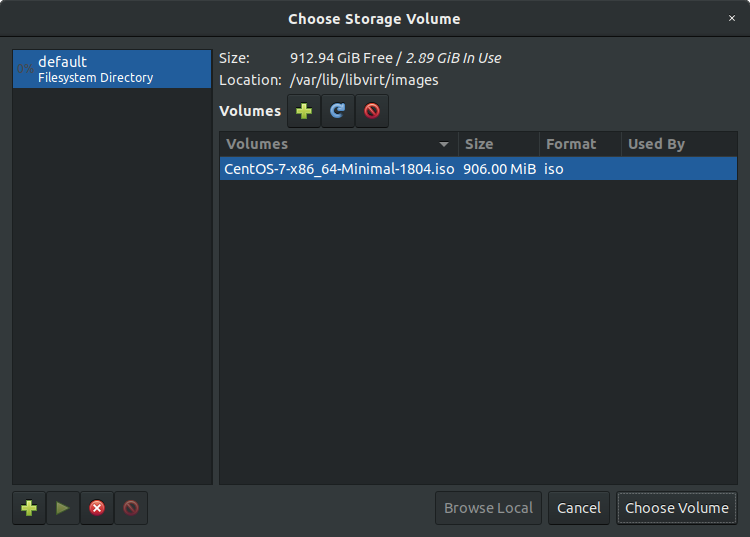Cancel the storage volume dialog
This screenshot has height=537, width=750.
point(579,508)
